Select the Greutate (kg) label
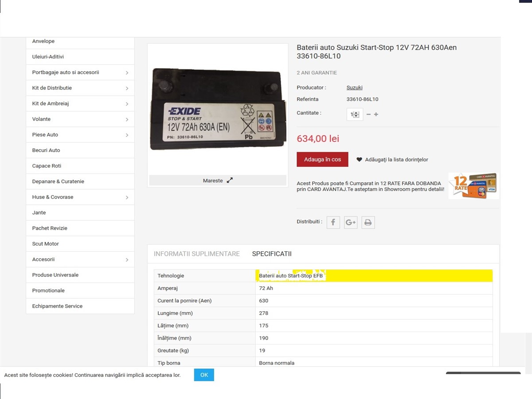Image resolution: width=532 pixels, height=399 pixels. click(x=173, y=350)
